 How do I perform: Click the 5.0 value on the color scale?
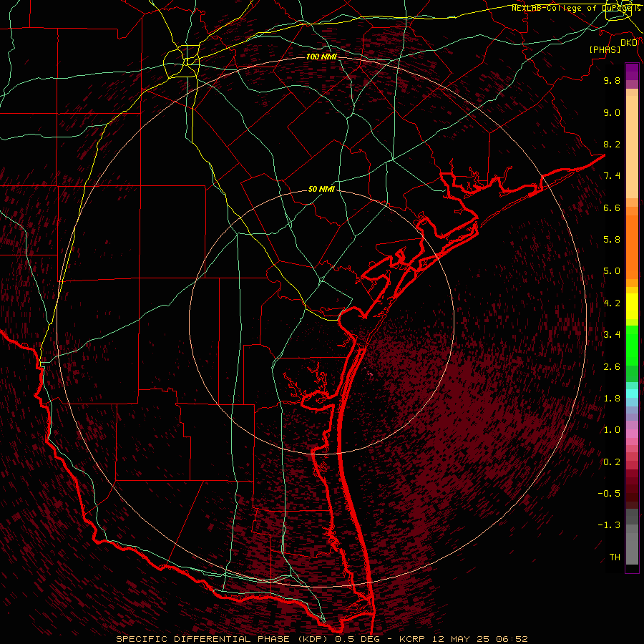pos(612,271)
